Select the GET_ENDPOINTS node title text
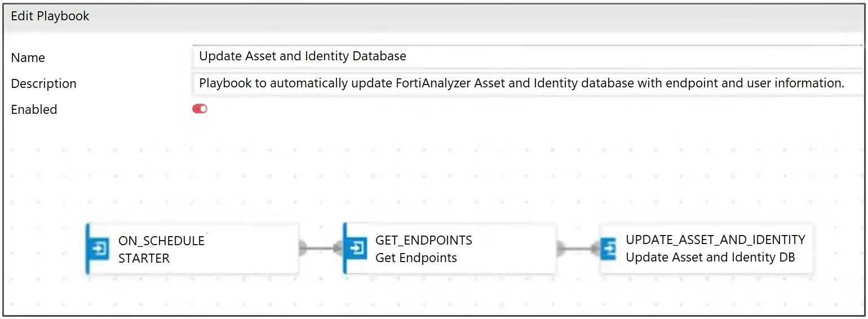The height and width of the screenshot is (319, 868). 423,240
